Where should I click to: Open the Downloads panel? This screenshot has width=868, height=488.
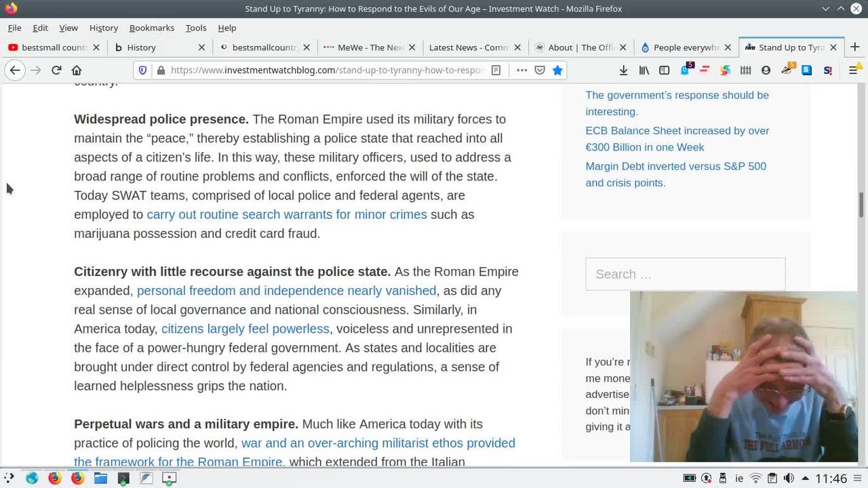click(x=623, y=70)
